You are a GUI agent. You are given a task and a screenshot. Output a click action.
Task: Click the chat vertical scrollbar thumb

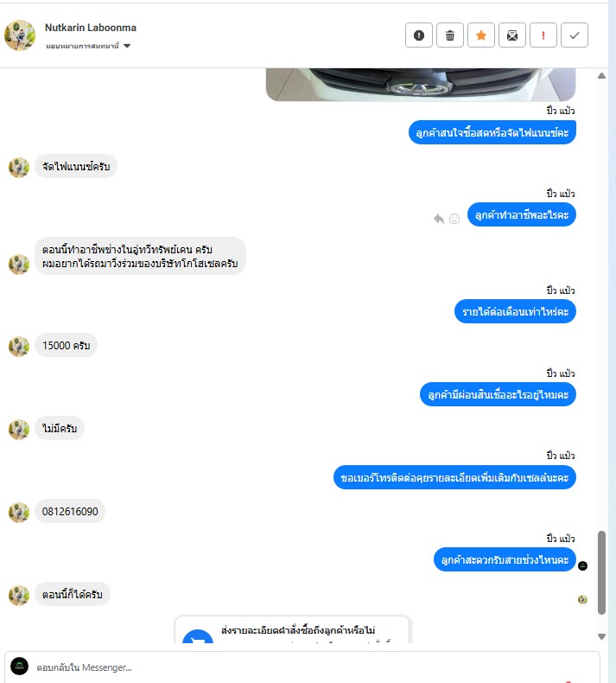pos(601,572)
